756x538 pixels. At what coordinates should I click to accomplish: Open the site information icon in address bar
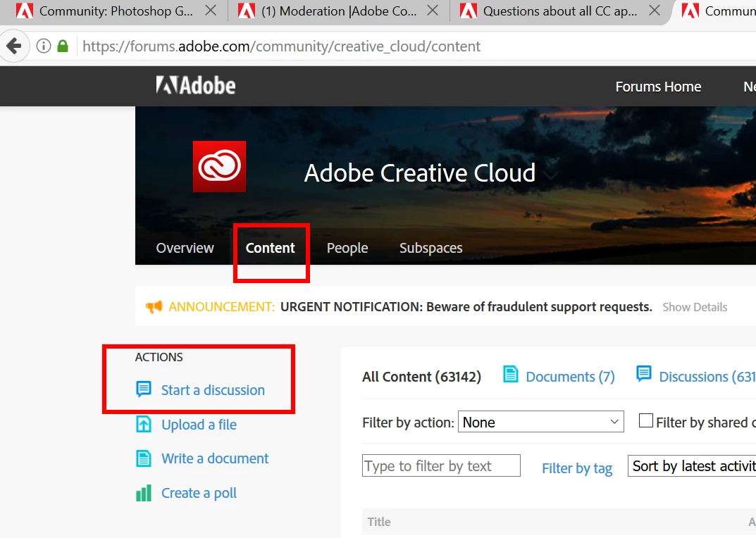point(44,46)
